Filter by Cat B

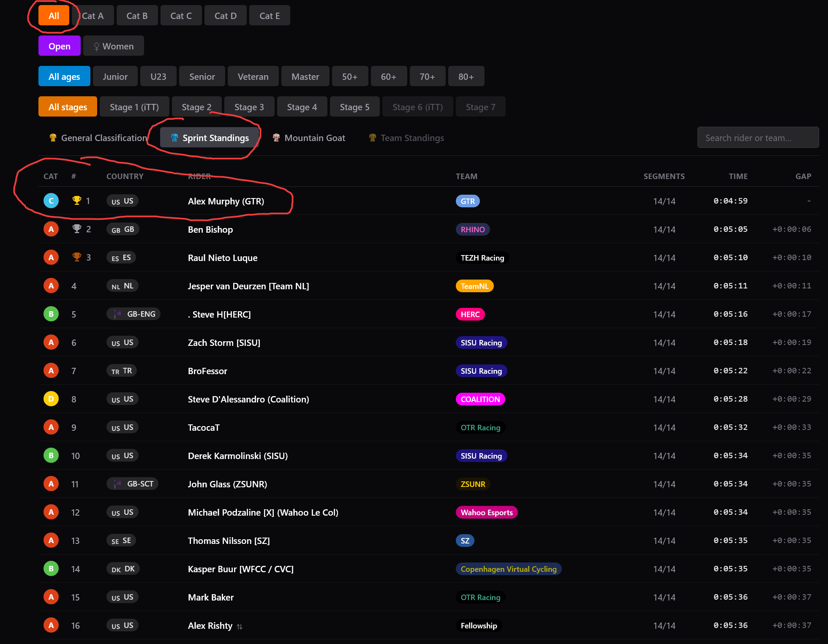pyautogui.click(x=137, y=16)
